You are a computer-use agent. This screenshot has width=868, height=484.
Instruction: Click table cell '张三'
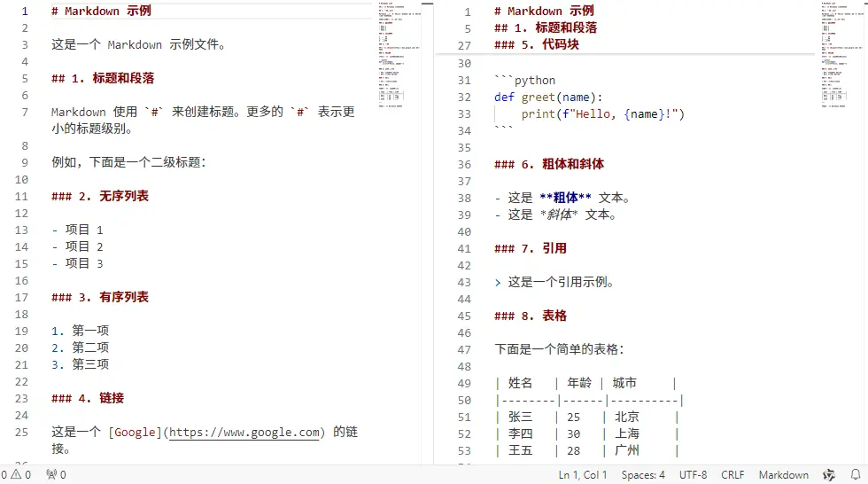[520, 417]
